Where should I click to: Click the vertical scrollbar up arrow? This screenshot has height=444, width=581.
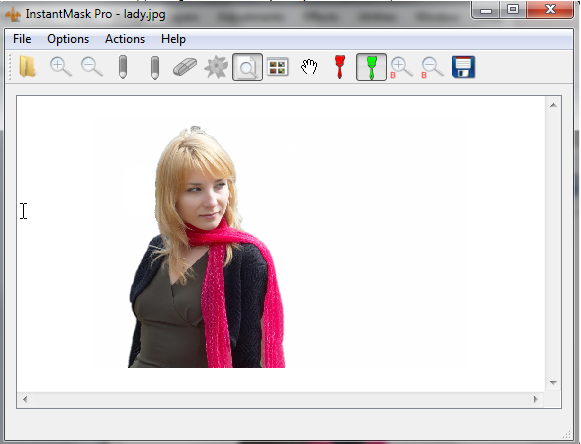coord(553,105)
